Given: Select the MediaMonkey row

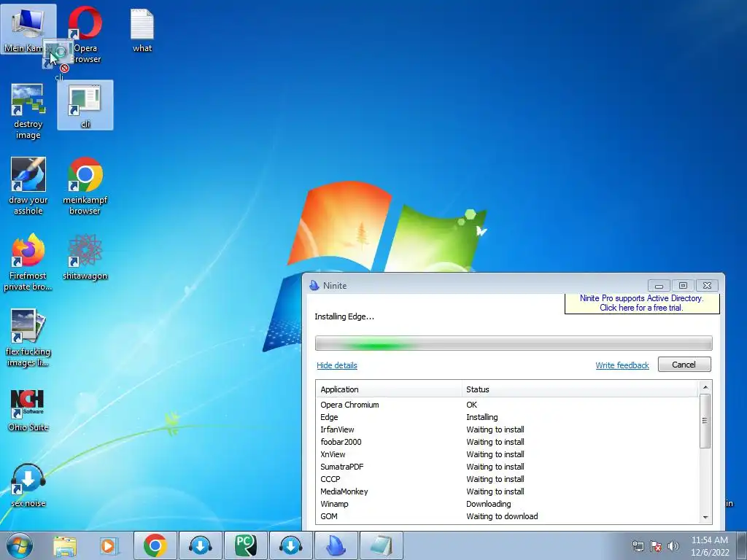Looking at the screenshot, I should (508, 491).
